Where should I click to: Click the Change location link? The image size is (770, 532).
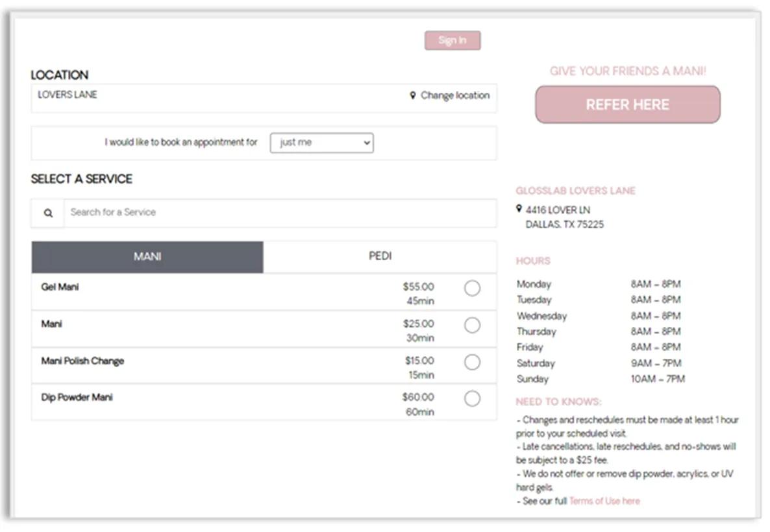coord(454,95)
